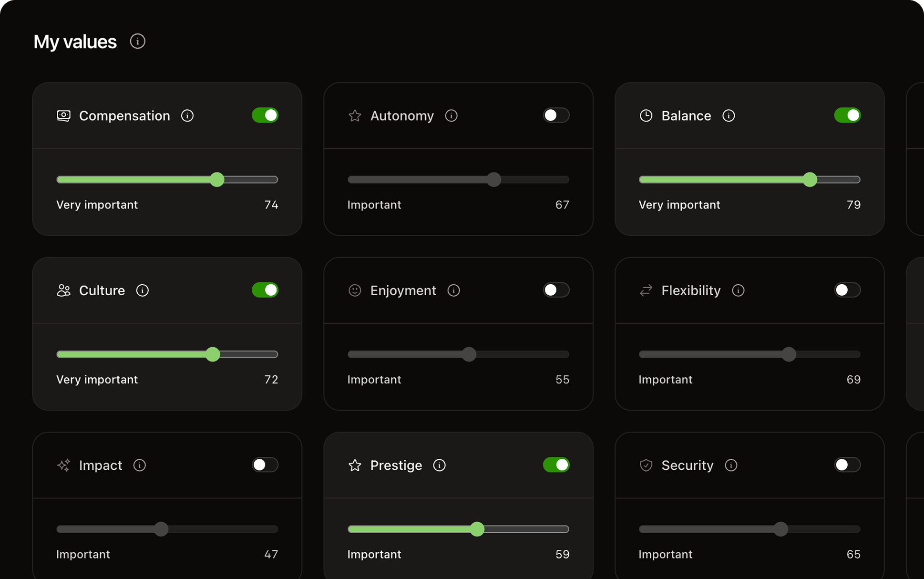View info details for Prestige

coord(439,465)
